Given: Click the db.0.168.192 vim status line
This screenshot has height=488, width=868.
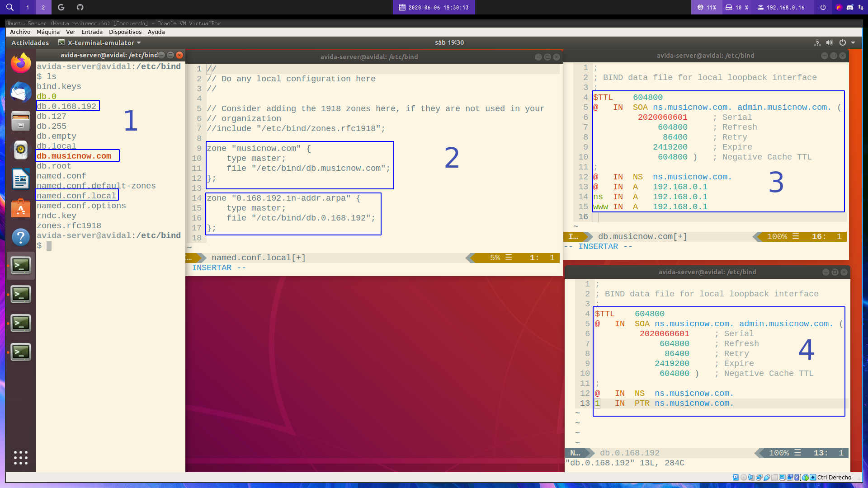Looking at the screenshot, I should click(707, 453).
